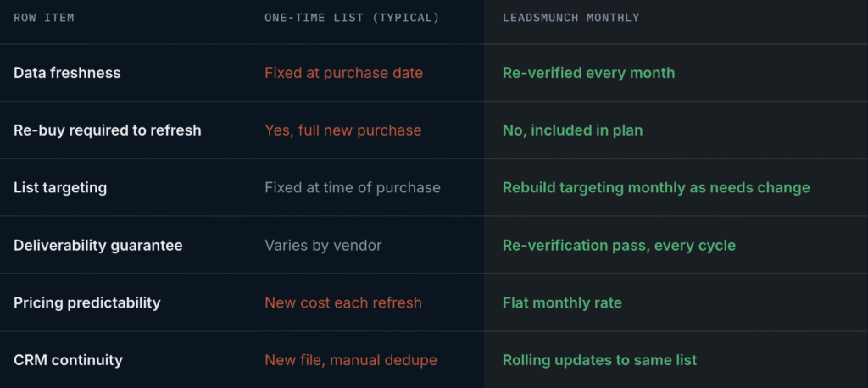Screen dimensions: 868x388
Task: Click 'Re-verification pass, every cycle' cell
Action: tap(619, 245)
